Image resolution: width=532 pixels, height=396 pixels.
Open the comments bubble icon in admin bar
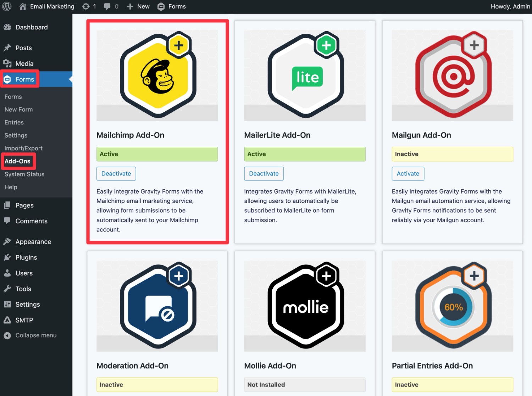(107, 7)
